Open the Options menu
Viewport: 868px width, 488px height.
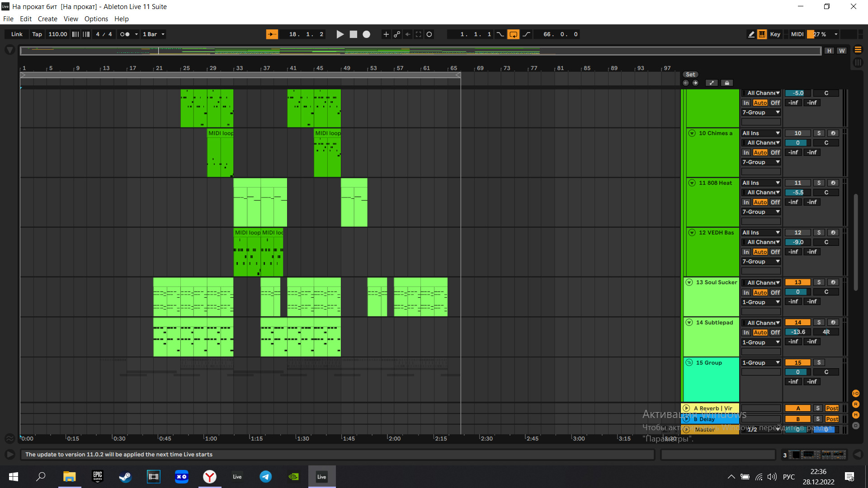pyautogui.click(x=96, y=19)
